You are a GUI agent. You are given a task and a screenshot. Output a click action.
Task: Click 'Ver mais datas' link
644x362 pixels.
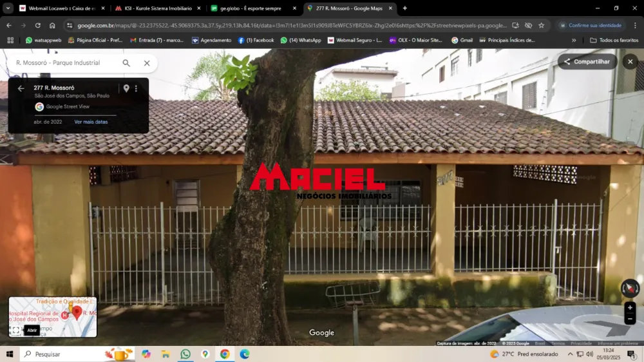point(91,122)
